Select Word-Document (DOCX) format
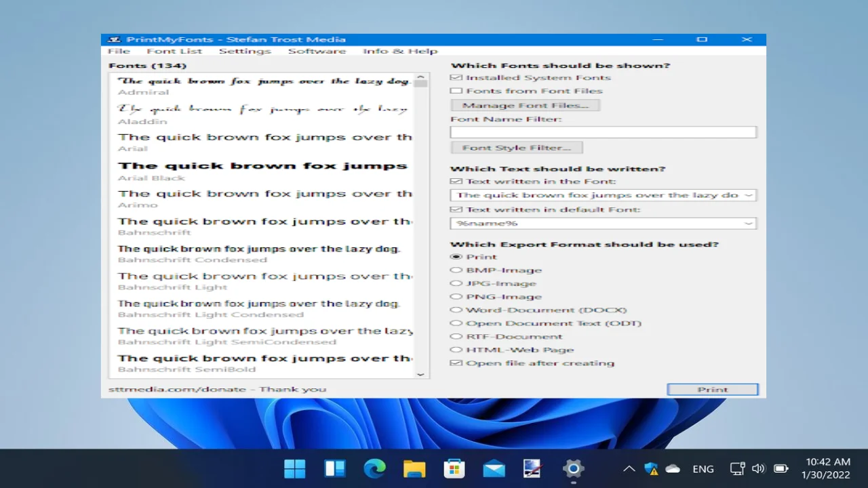 tap(456, 310)
